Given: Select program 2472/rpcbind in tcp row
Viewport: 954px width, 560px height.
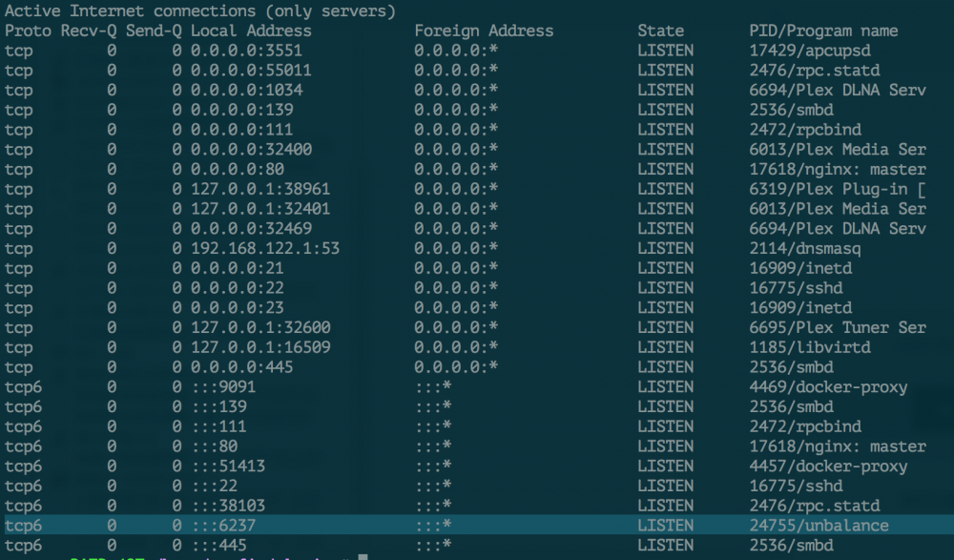Looking at the screenshot, I should (x=805, y=130).
